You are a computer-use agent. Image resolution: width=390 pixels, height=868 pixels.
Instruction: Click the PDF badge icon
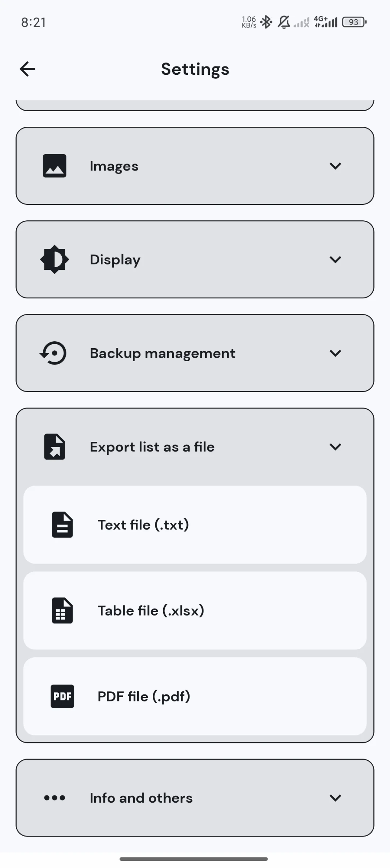[x=62, y=696]
